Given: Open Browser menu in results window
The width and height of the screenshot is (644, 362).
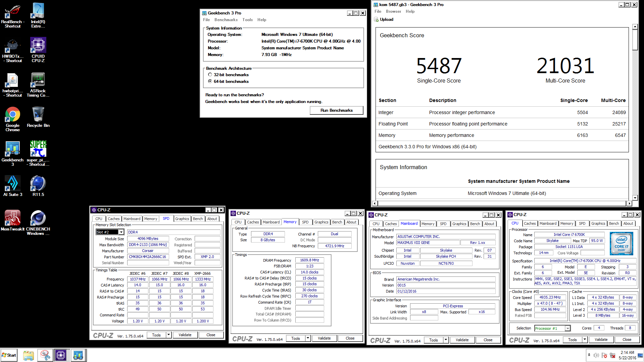Looking at the screenshot, I should [x=394, y=11].
